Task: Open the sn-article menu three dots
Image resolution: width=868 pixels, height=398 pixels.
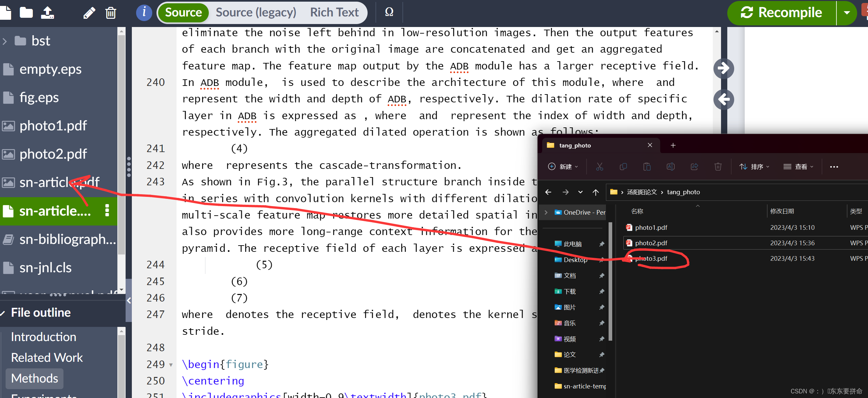Action: (107, 210)
